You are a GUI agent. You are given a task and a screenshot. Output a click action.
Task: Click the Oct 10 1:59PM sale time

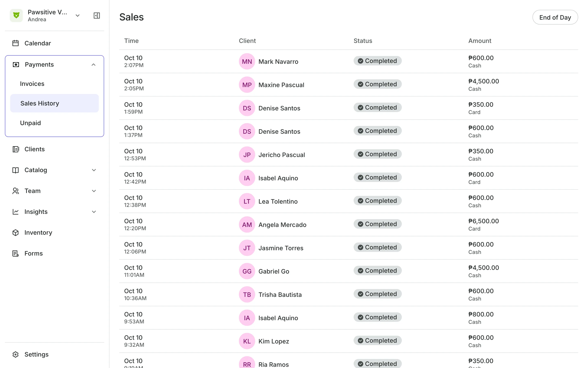tap(133, 108)
